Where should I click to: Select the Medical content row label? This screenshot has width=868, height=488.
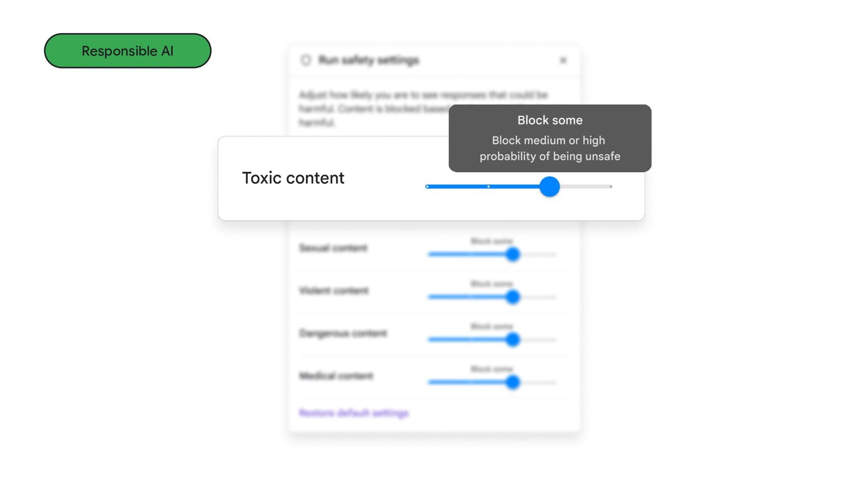point(336,376)
